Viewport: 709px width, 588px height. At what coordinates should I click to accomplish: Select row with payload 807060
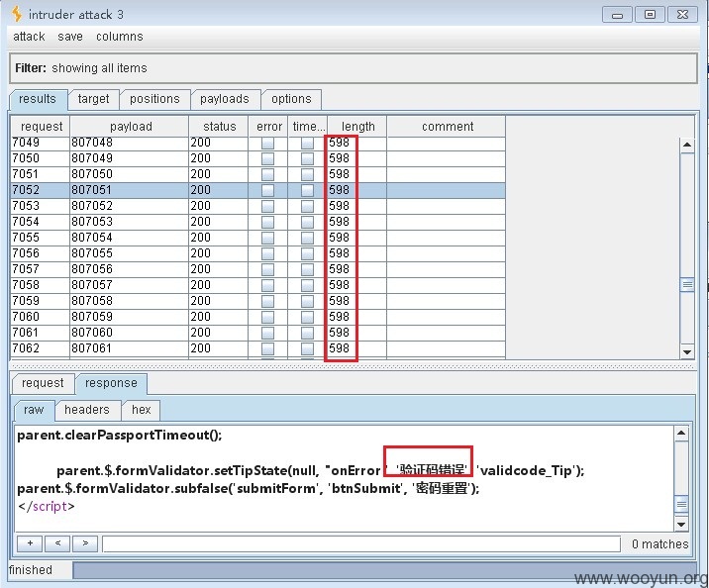257,333
